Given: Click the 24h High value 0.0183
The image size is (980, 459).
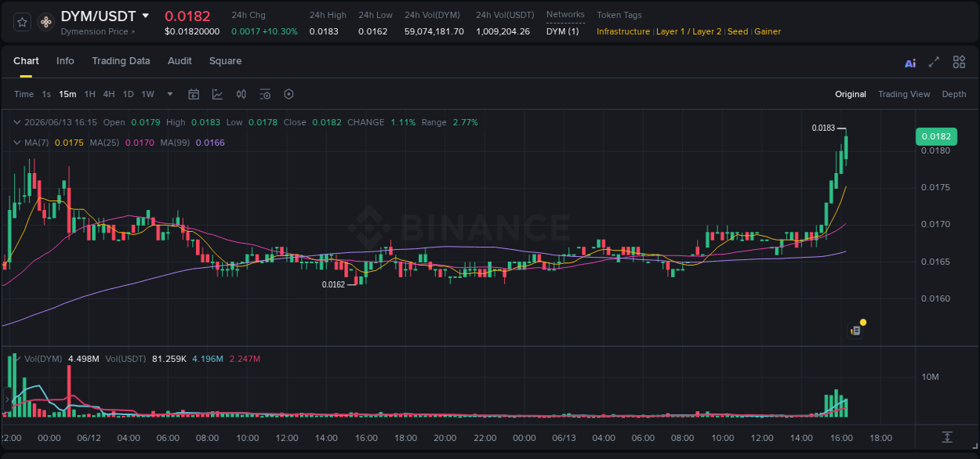Looking at the screenshot, I should 324,31.
